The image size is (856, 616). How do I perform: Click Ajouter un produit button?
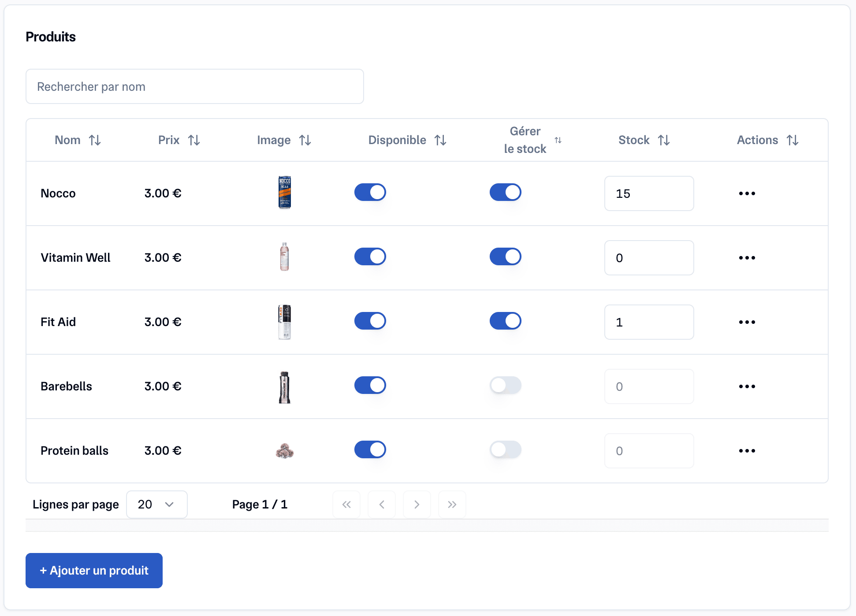click(94, 571)
